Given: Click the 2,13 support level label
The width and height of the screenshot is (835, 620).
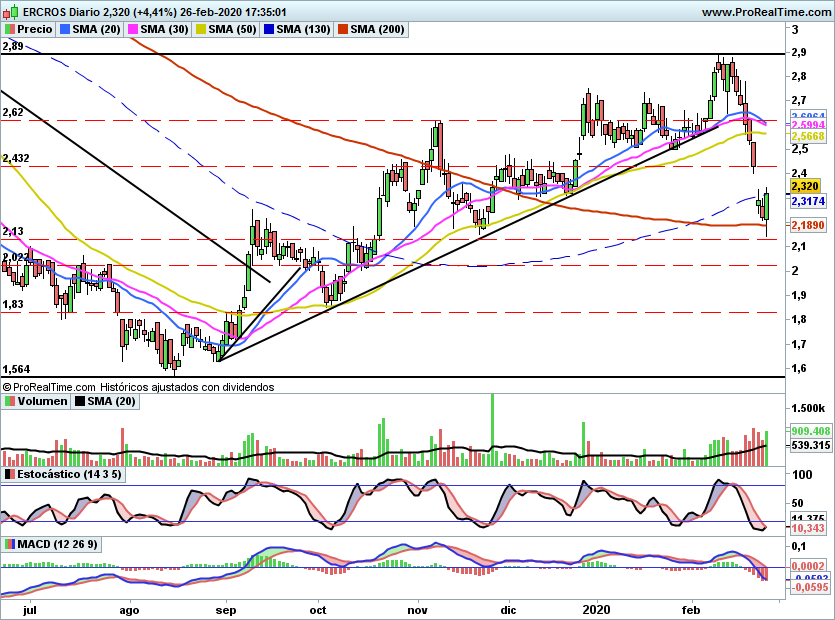Looking at the screenshot, I should (x=13, y=231).
